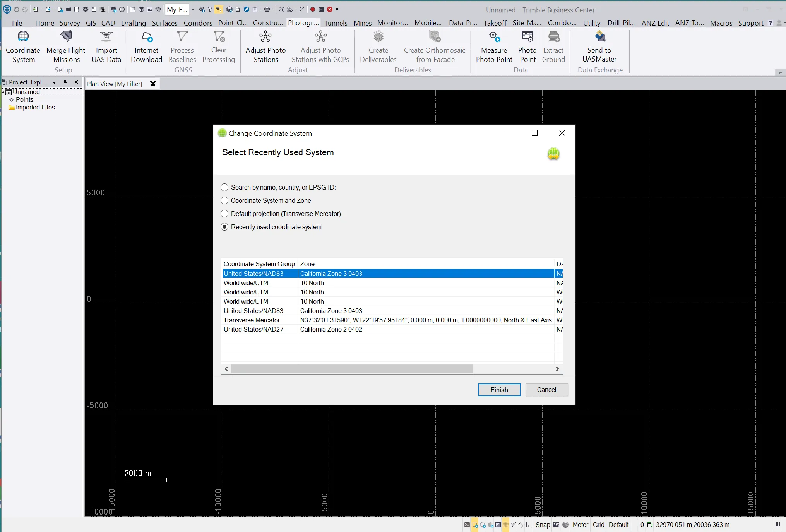Click the undo icon in quick access toolbar
786x532 pixels.
pos(17,9)
